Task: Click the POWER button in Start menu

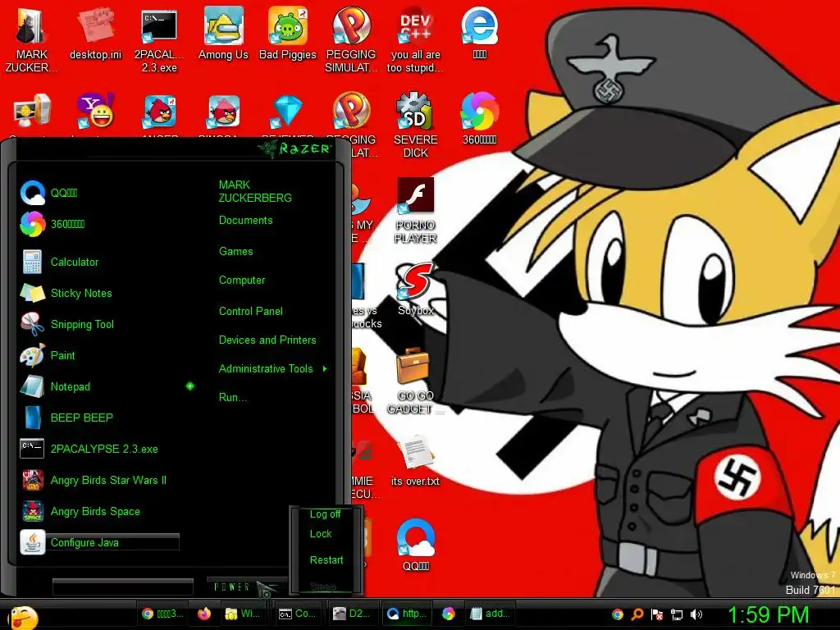Action: pyautogui.click(x=231, y=587)
